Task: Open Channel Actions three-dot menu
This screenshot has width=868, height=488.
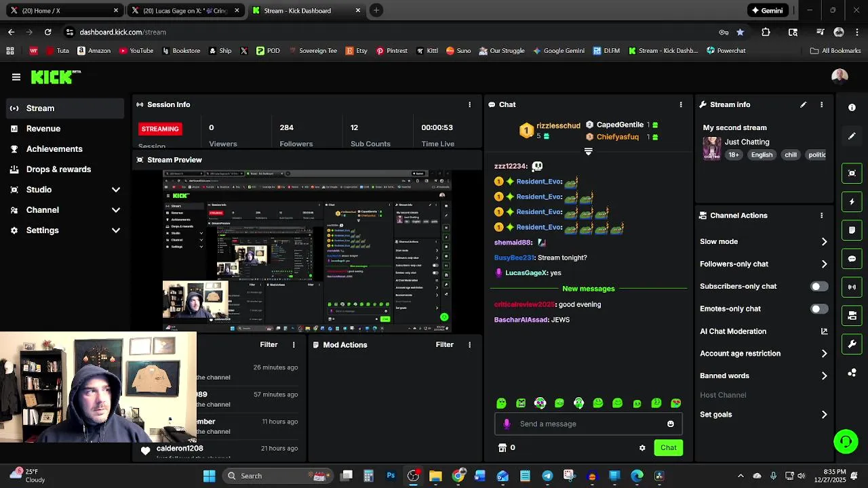Action: point(821,216)
